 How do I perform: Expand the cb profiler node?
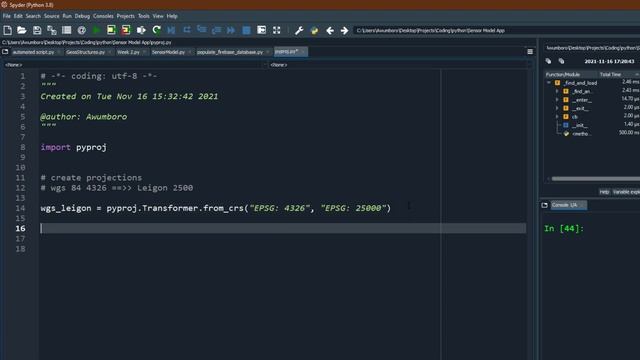(x=557, y=117)
